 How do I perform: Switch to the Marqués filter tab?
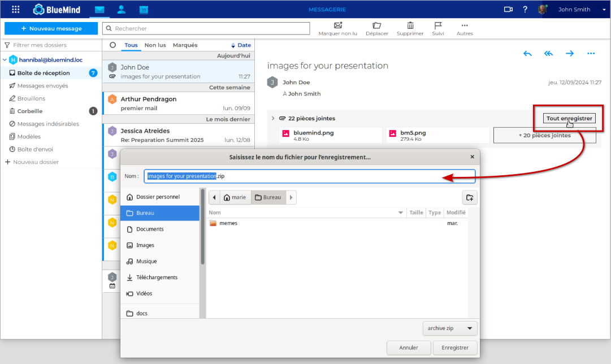point(185,45)
